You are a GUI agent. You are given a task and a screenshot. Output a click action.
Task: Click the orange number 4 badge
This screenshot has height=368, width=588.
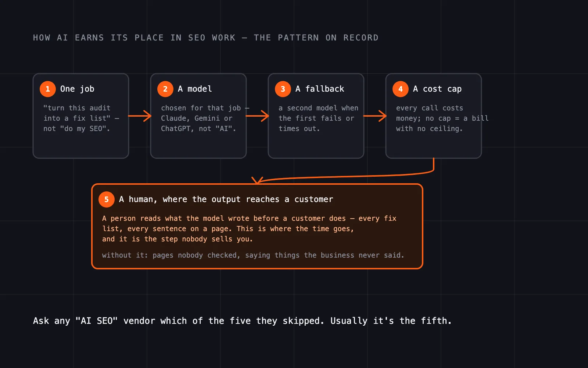tap(401, 89)
